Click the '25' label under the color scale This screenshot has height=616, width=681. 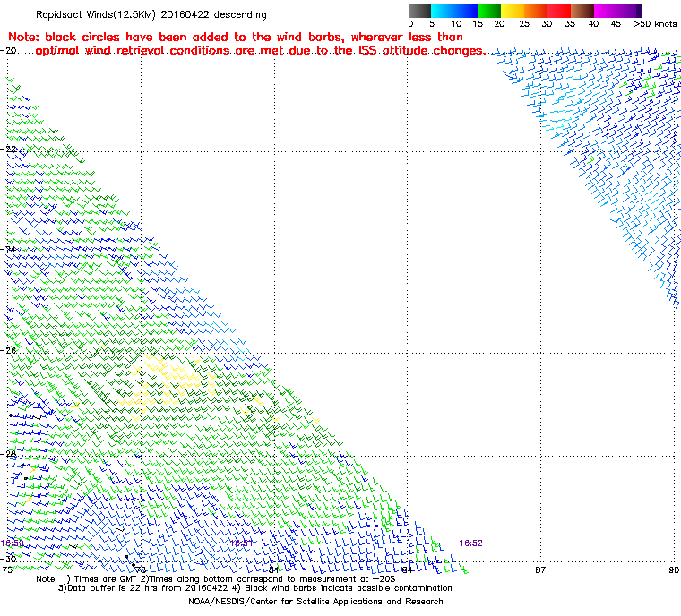tap(524, 24)
